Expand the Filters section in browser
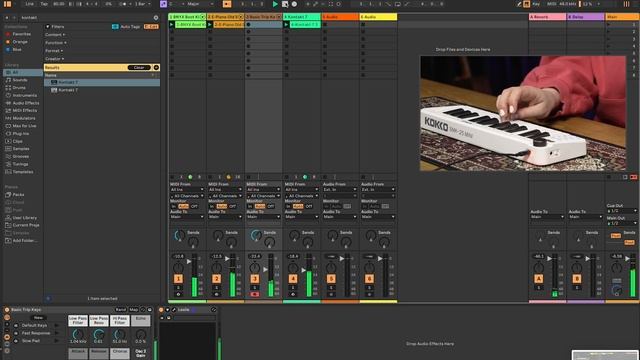 pos(55,27)
